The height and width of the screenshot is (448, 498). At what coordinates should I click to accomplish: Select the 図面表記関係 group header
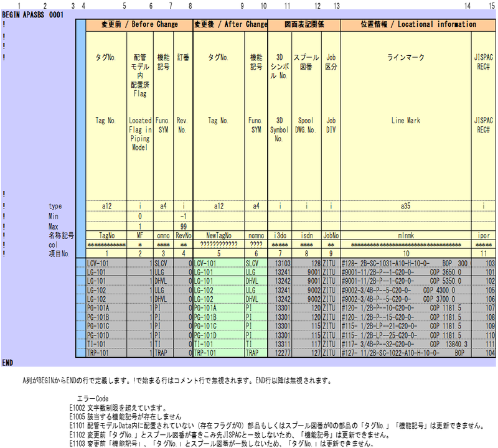coord(304,24)
